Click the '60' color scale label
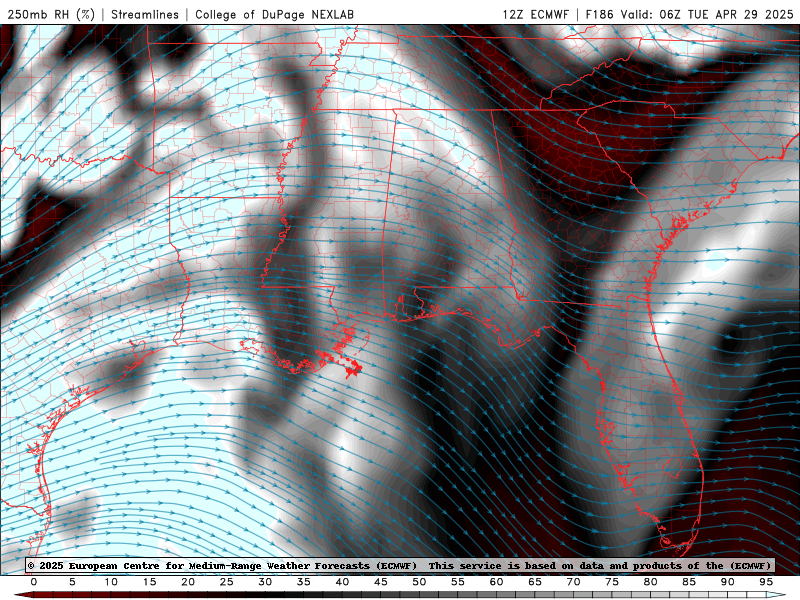 496,582
